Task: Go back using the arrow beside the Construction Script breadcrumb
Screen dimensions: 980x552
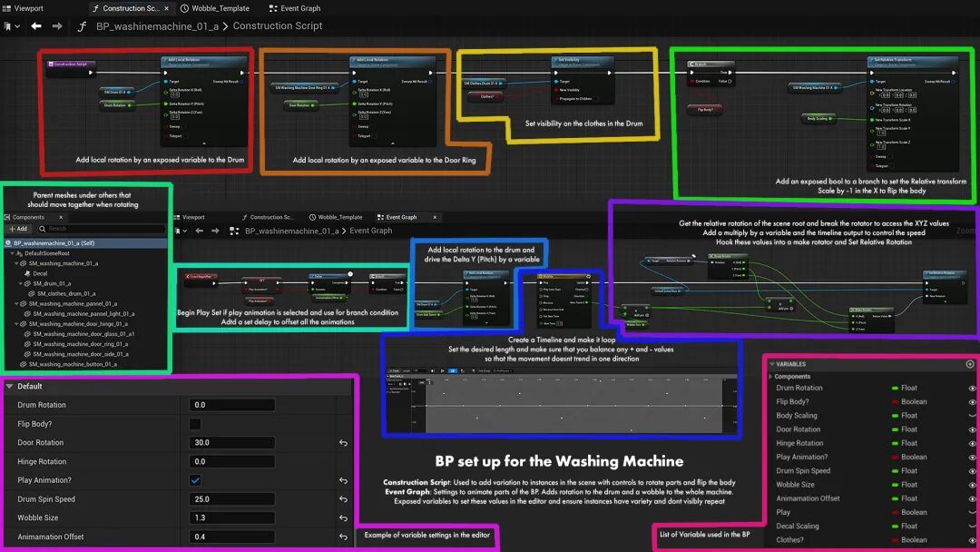Action: [x=36, y=26]
